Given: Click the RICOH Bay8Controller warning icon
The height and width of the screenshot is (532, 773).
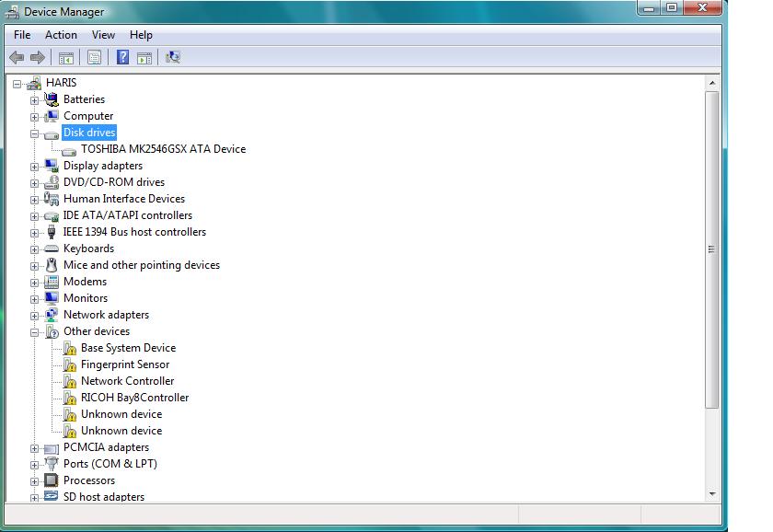Looking at the screenshot, I should 70,398.
